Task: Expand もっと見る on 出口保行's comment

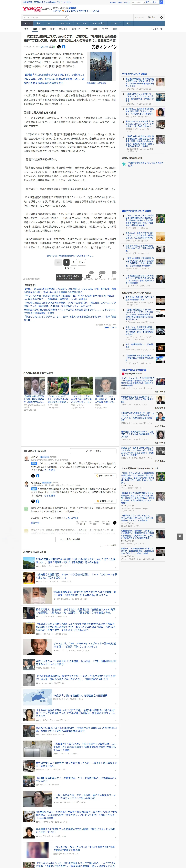Action: pyautogui.click(x=50, y=470)
